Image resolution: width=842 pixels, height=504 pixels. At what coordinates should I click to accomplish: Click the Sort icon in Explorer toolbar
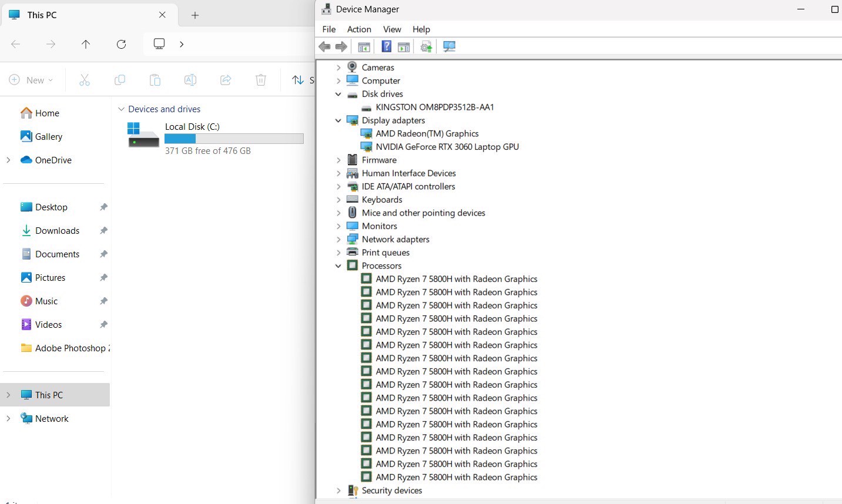tap(298, 80)
